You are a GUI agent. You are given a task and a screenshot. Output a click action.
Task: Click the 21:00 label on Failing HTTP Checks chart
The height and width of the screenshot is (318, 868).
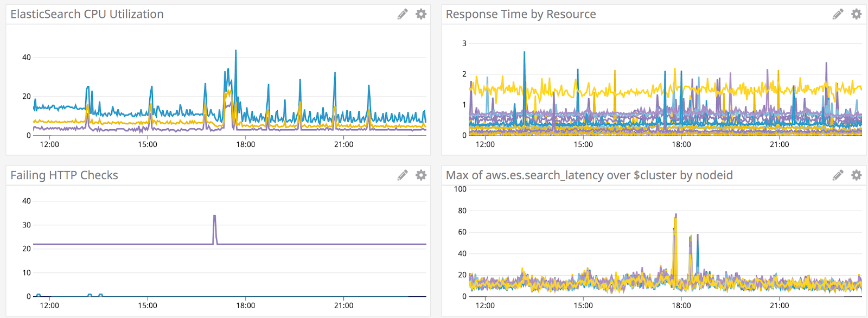(343, 306)
